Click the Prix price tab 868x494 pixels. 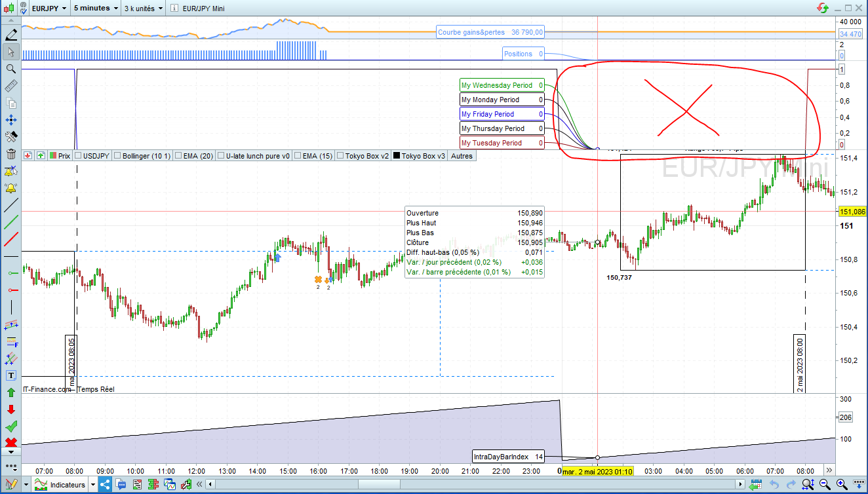pos(60,156)
